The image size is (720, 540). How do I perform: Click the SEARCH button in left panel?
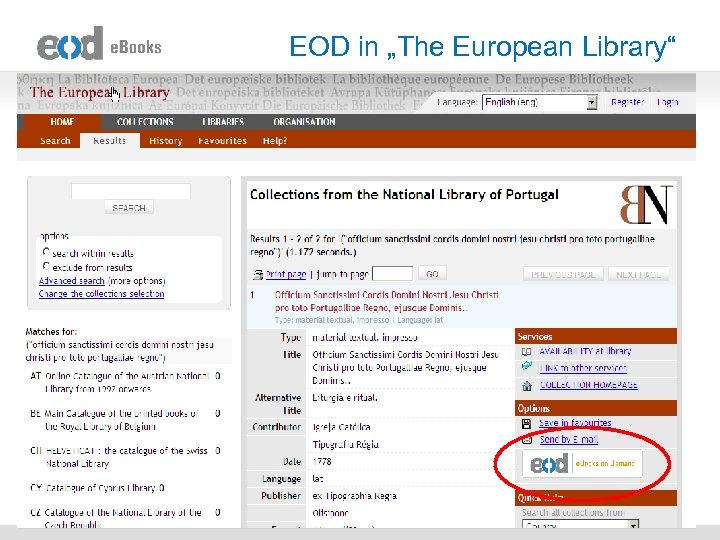click(x=129, y=208)
